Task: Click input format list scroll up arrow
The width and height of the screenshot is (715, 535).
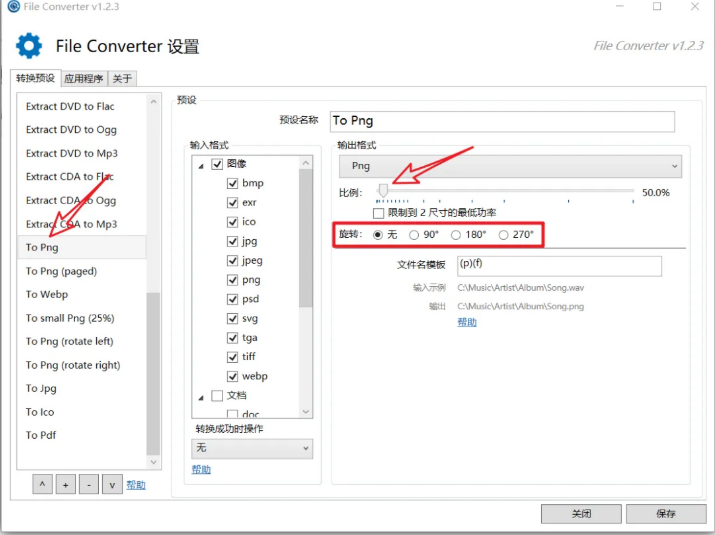Action: tap(306, 163)
